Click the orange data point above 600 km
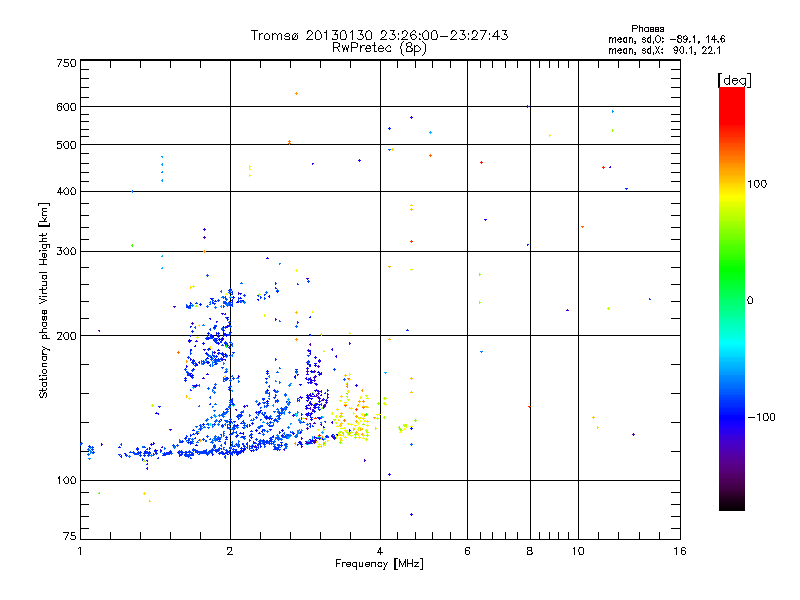Viewport: 800px width, 600px height. click(x=296, y=93)
